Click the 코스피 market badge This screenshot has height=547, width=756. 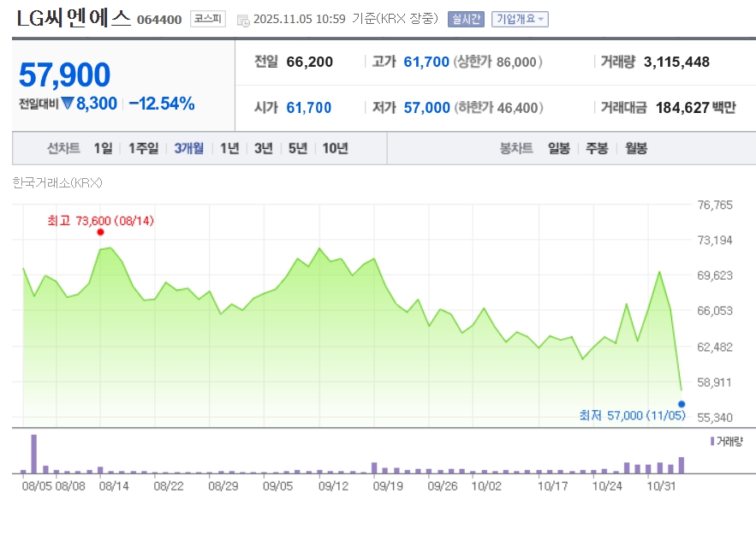coord(207,19)
